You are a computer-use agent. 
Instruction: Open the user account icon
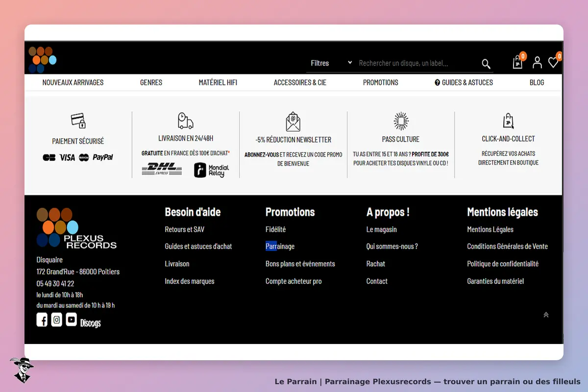coord(537,63)
